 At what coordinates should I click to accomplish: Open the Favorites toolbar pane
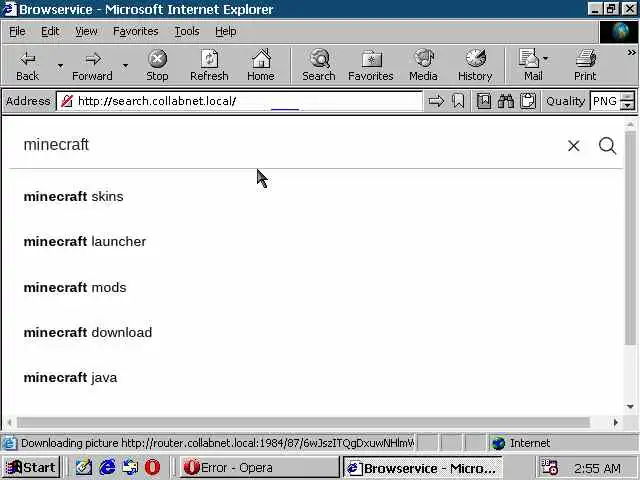click(x=371, y=65)
